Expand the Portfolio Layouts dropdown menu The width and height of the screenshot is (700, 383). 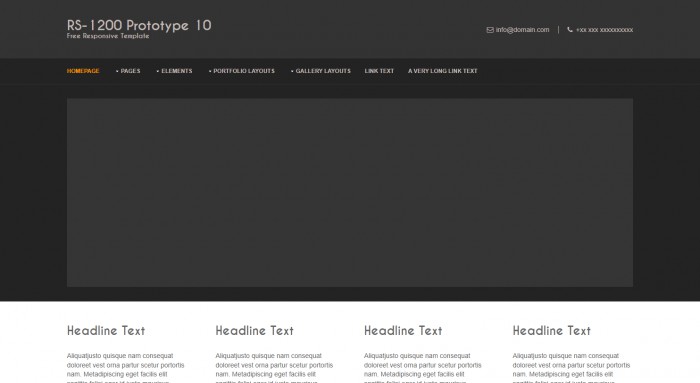(242, 71)
